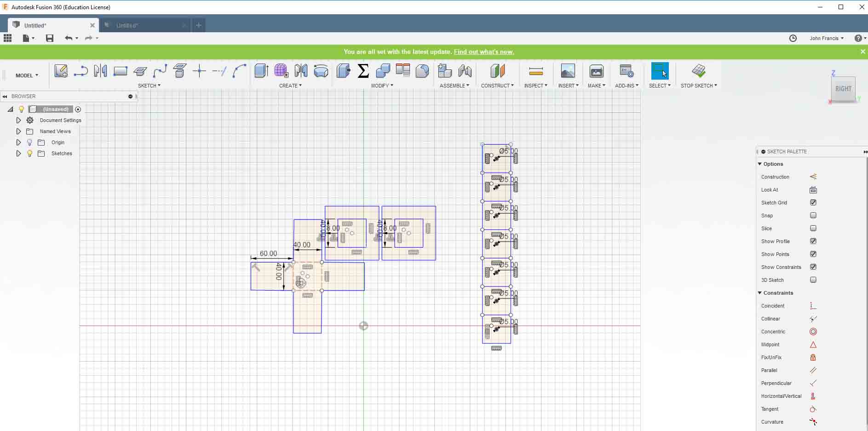Toggle Origin folder visibility lightbulb
Image resolution: width=868 pixels, height=431 pixels.
tap(29, 142)
